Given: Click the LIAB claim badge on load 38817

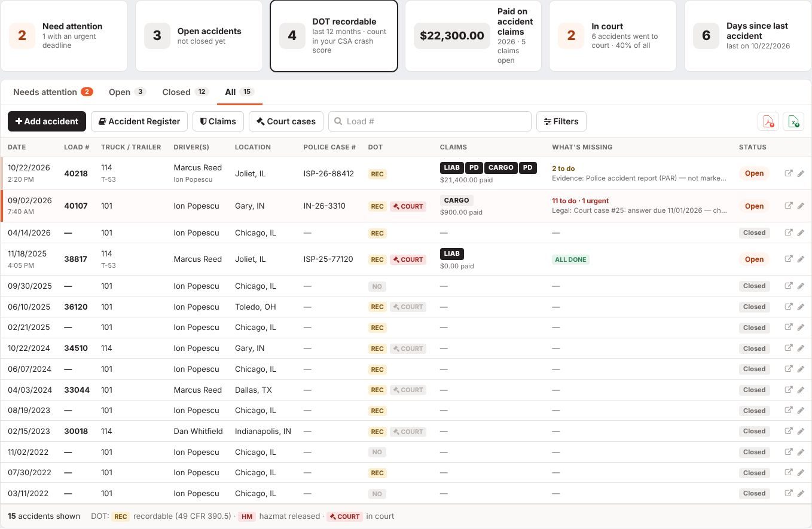Looking at the screenshot, I should coord(452,253).
